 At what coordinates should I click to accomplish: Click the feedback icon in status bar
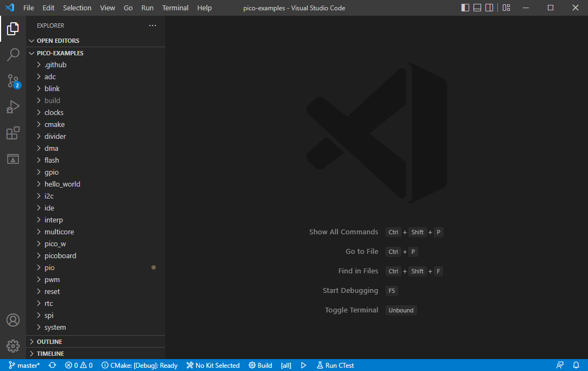(560, 366)
